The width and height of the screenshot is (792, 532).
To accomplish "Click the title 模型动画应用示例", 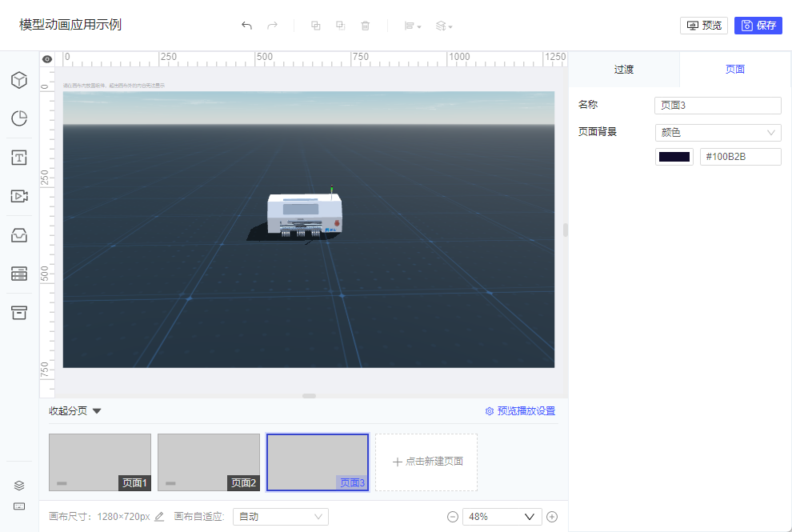I will point(70,25).
